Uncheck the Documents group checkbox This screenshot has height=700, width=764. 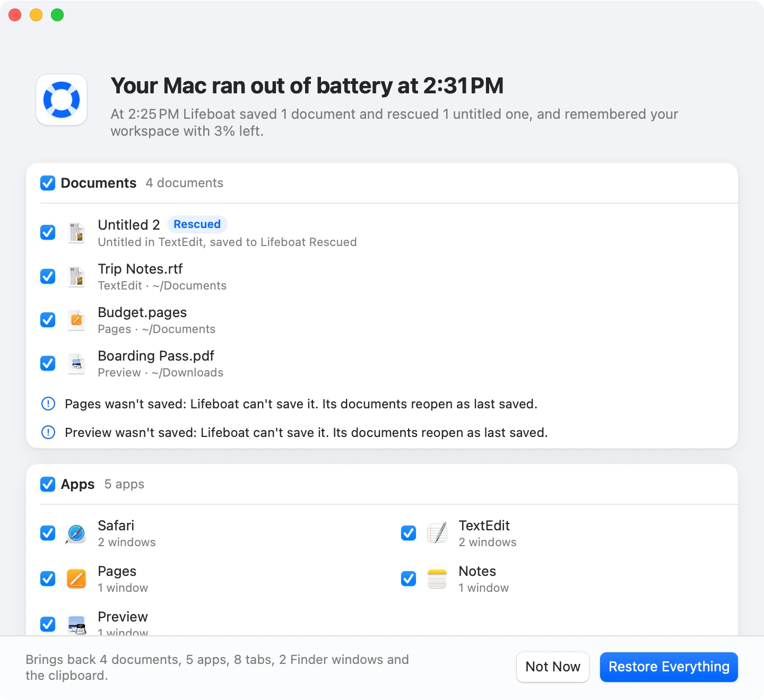tap(48, 183)
